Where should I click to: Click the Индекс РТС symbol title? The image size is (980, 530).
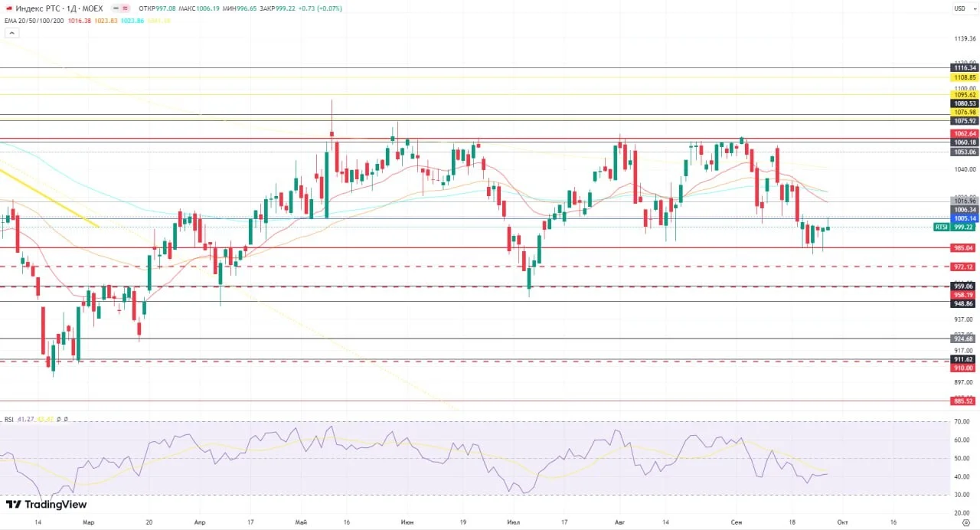[x=38, y=8]
